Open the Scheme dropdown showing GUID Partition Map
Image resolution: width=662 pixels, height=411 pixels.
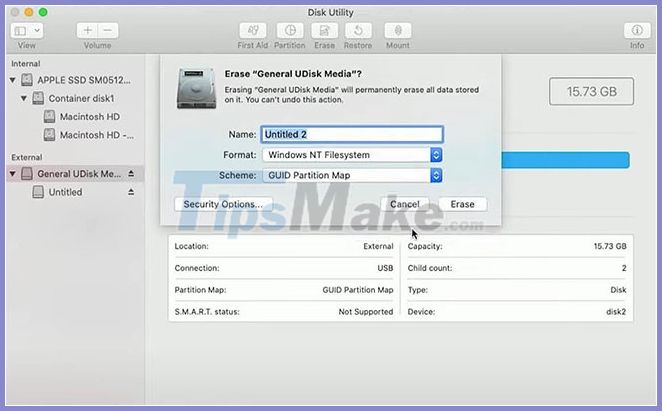(x=352, y=175)
